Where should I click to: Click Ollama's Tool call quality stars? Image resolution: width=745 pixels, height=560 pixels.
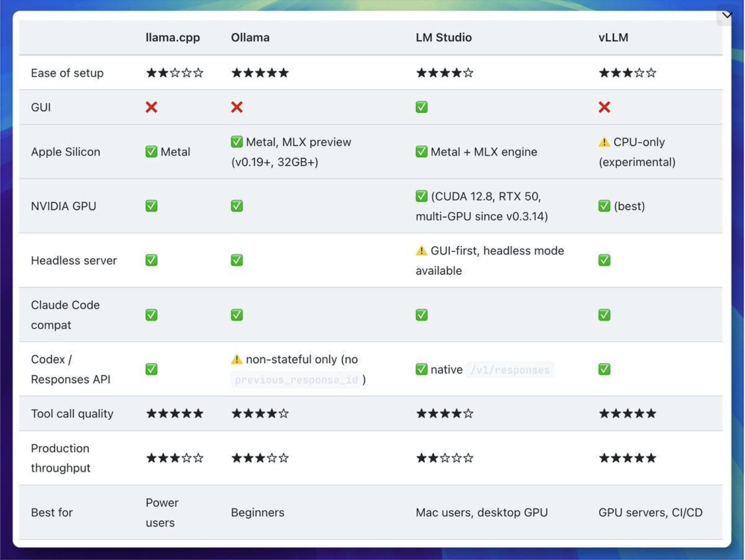260,414
